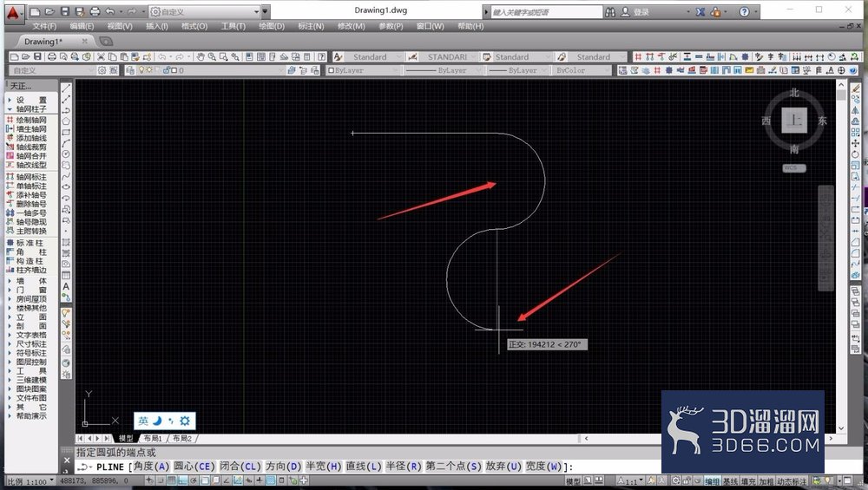This screenshot has height=490, width=868.
Task: Open the text style Standard dropdown
Action: click(x=374, y=57)
